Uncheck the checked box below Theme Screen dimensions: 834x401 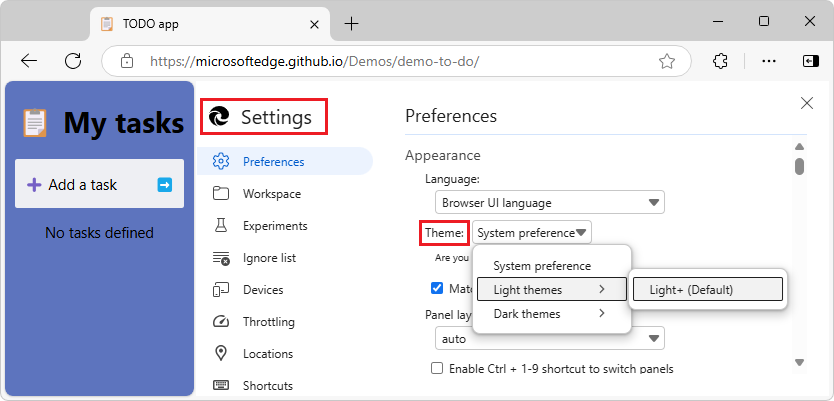(437, 288)
